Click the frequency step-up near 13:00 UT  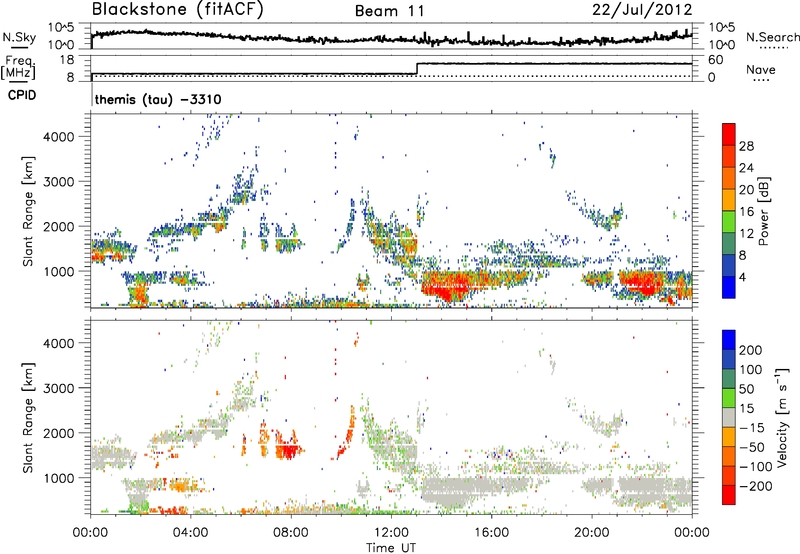[x=417, y=69]
